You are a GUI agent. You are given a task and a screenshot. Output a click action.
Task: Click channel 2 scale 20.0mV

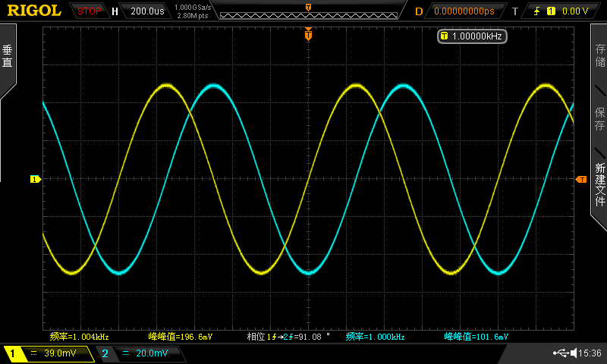(x=152, y=353)
